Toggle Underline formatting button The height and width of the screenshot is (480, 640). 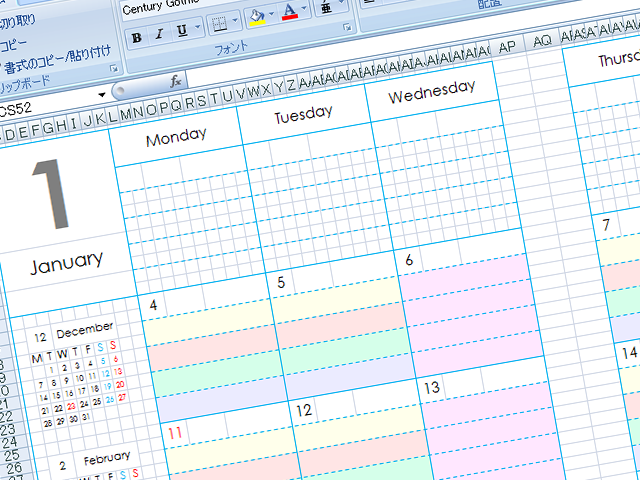point(182,30)
